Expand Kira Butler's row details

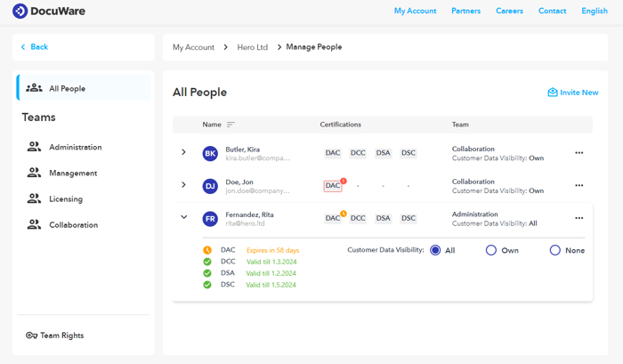point(184,153)
